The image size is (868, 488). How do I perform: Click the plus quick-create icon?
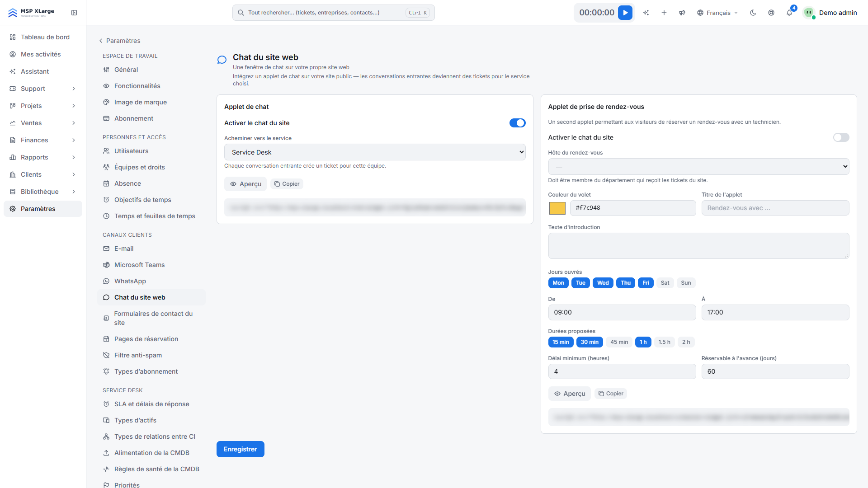pyautogui.click(x=664, y=13)
